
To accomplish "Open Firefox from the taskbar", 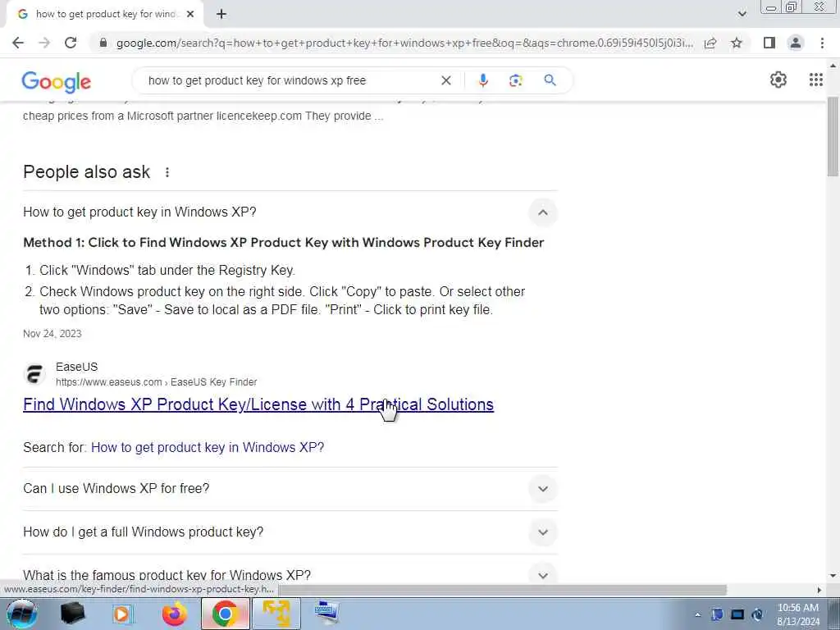I will coord(174,614).
